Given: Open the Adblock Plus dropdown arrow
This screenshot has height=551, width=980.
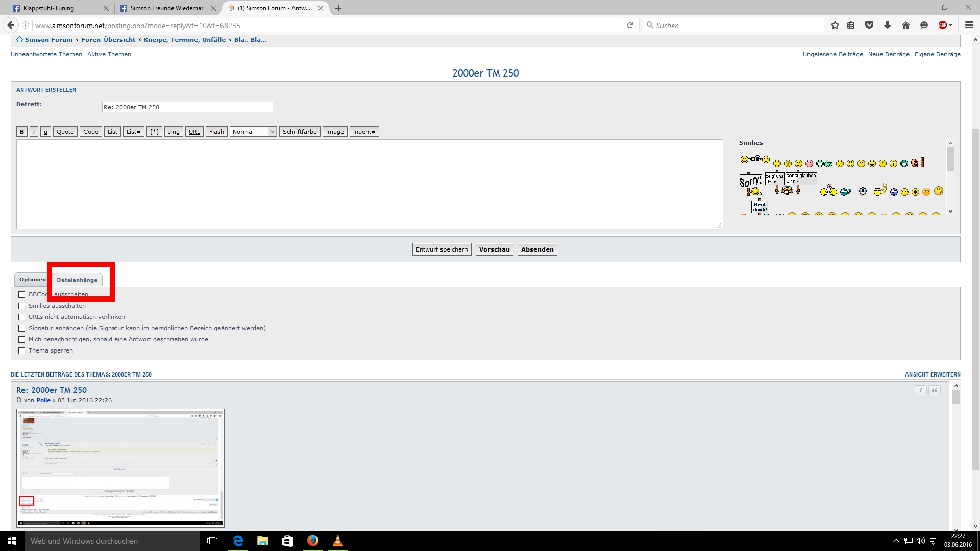Looking at the screenshot, I should [951, 25].
